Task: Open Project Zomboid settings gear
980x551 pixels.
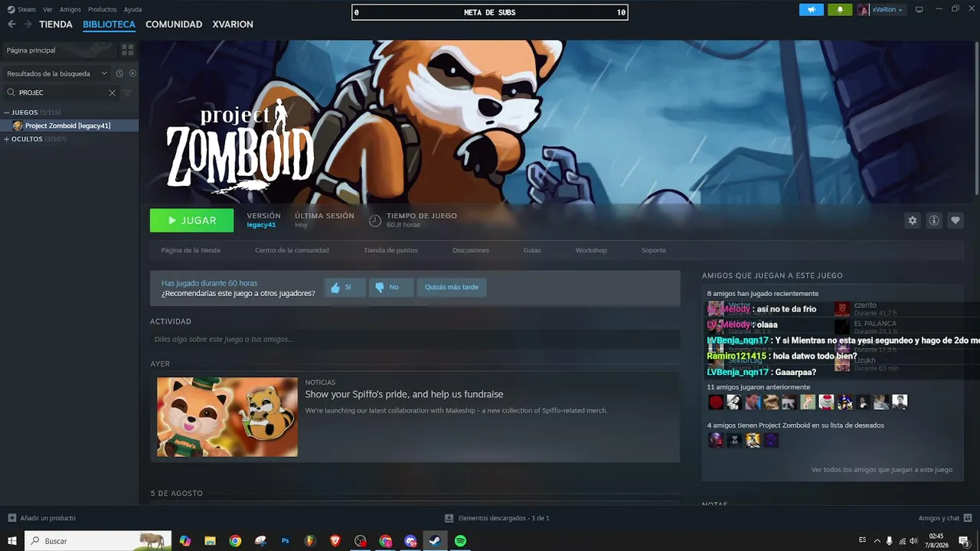Action: click(912, 220)
